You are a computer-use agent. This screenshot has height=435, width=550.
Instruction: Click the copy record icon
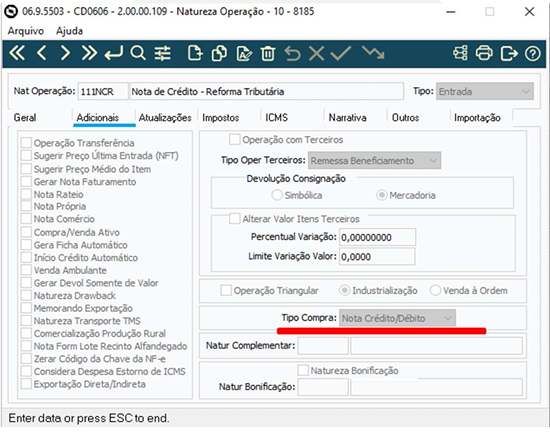(x=219, y=54)
